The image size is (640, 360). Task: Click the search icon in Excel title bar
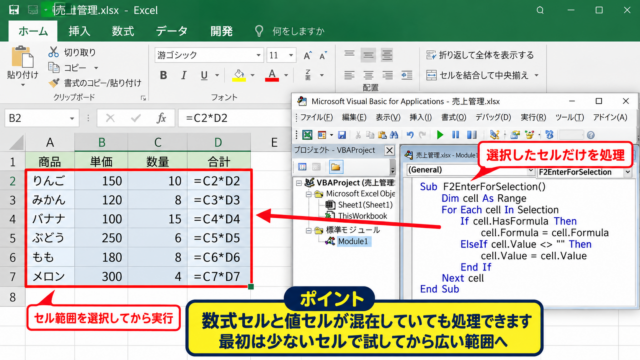(x=540, y=10)
